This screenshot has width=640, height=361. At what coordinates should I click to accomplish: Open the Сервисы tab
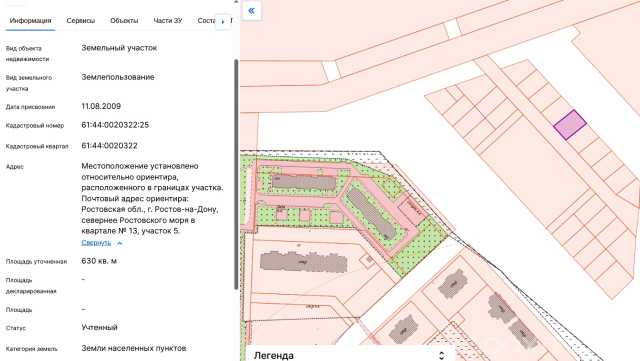(x=81, y=20)
